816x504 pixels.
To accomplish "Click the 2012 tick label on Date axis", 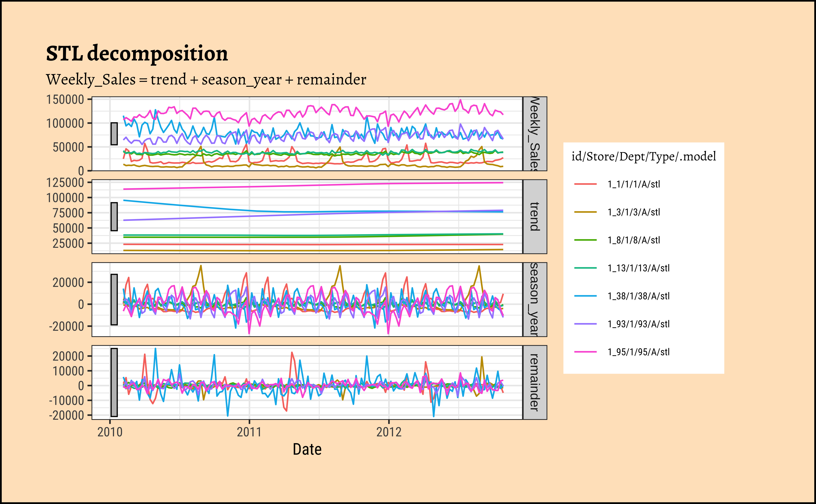I will [x=389, y=432].
